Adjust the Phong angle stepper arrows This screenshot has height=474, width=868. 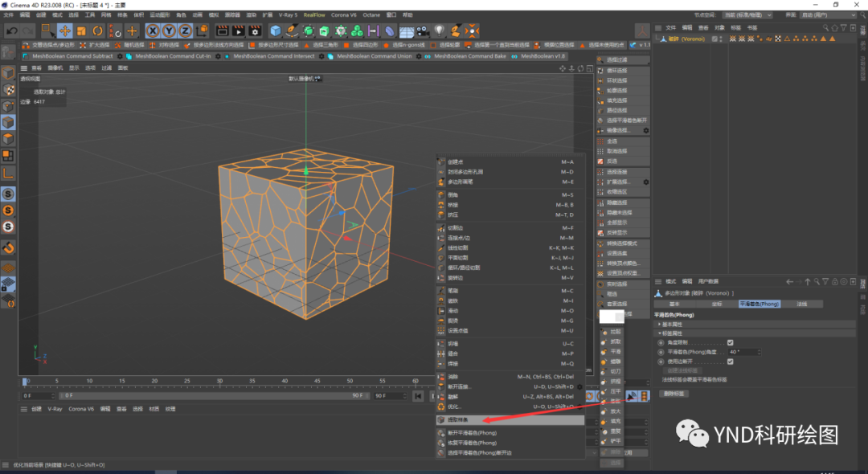coord(759,352)
